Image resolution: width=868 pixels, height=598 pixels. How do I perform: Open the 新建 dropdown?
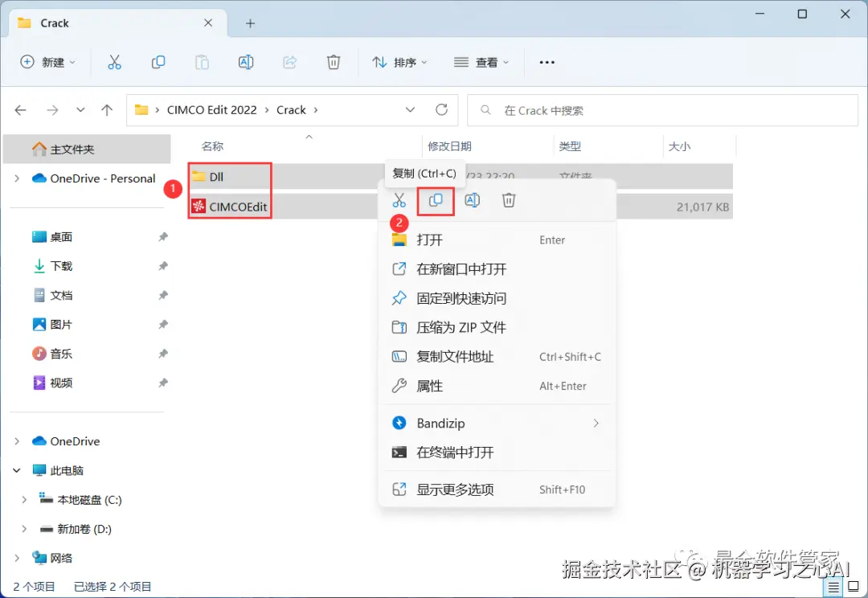click(x=47, y=62)
